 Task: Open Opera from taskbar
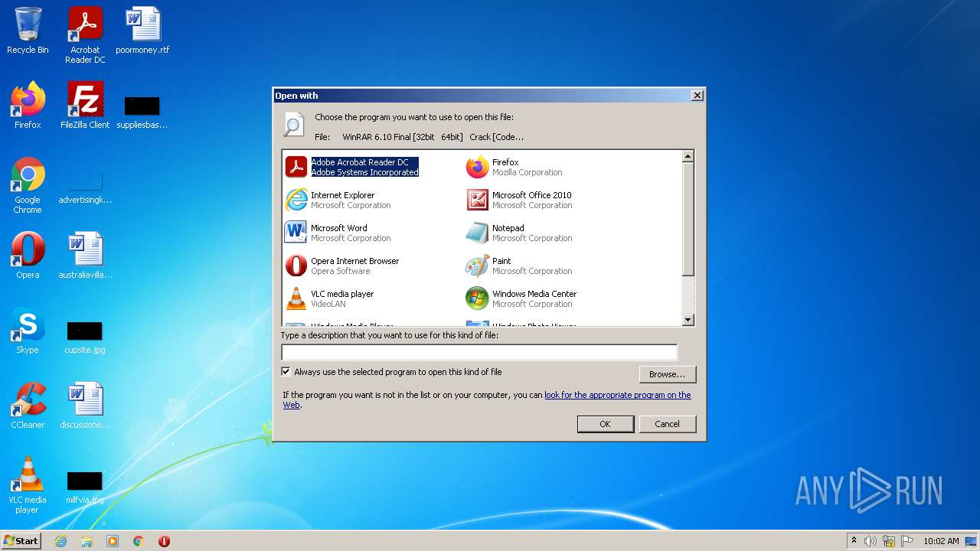click(x=164, y=541)
